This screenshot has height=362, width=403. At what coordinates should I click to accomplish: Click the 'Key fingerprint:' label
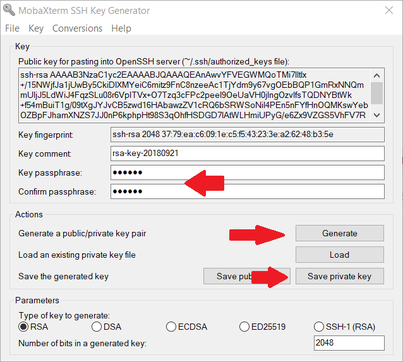tap(46, 135)
